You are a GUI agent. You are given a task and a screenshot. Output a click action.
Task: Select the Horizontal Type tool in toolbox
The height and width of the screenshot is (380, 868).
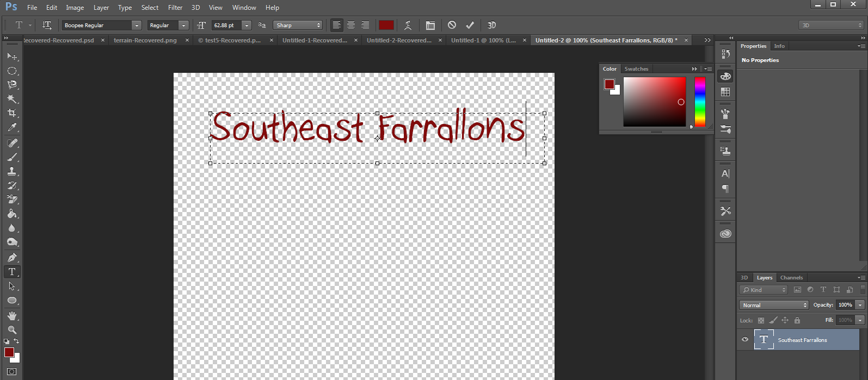(12, 272)
